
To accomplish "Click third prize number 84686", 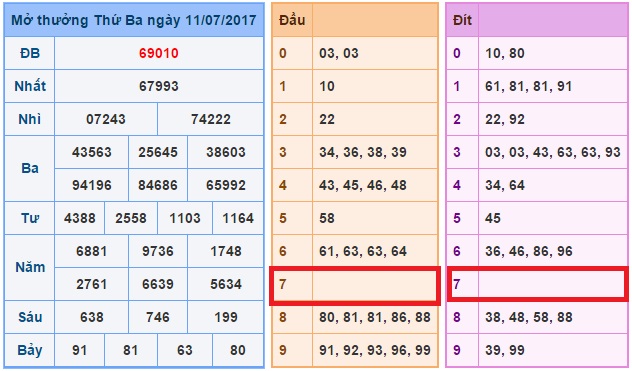I will [x=158, y=186].
